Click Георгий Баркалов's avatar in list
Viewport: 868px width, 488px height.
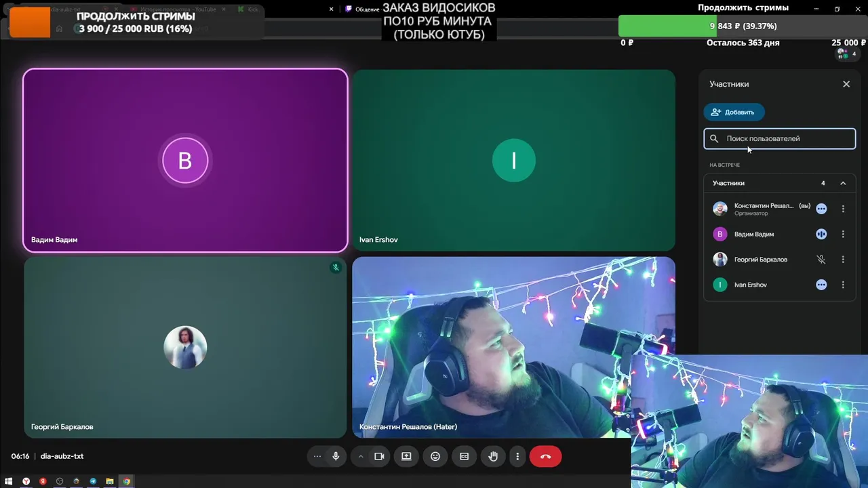tap(720, 260)
